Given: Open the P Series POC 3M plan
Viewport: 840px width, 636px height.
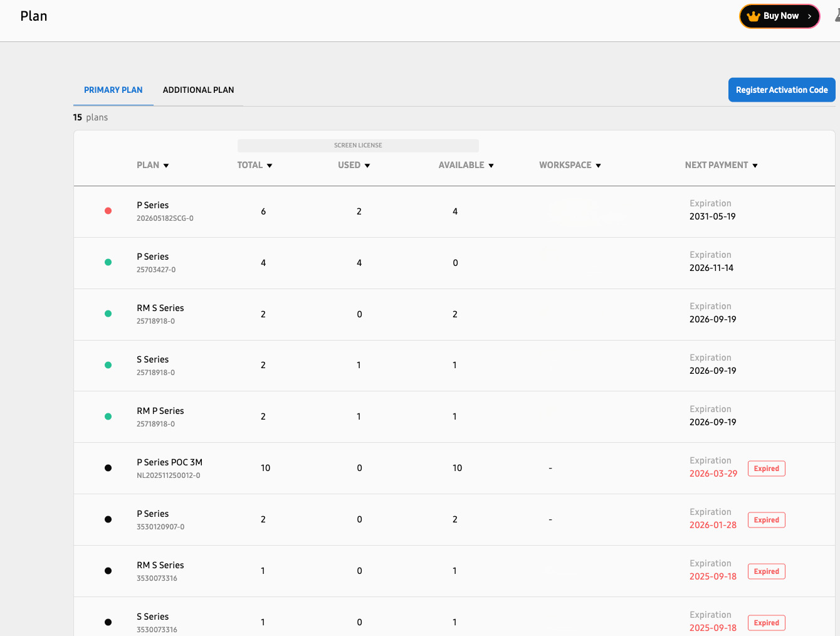Looking at the screenshot, I should pyautogui.click(x=169, y=462).
